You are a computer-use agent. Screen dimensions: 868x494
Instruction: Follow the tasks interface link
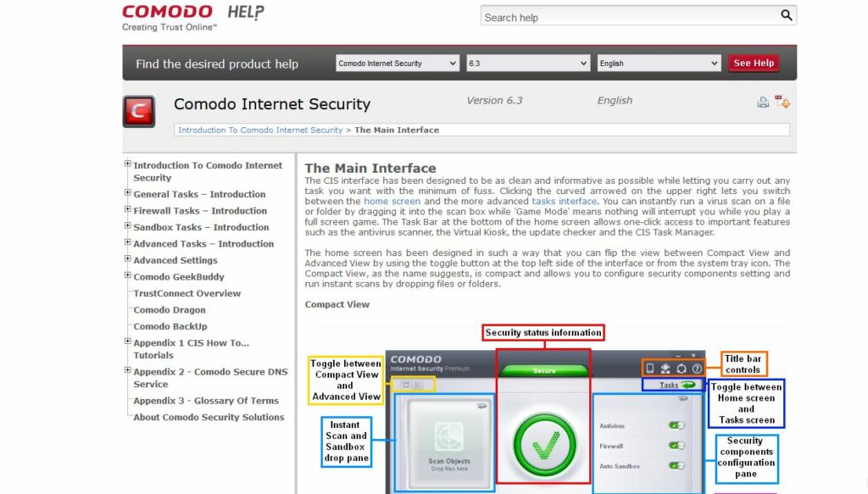click(x=564, y=202)
